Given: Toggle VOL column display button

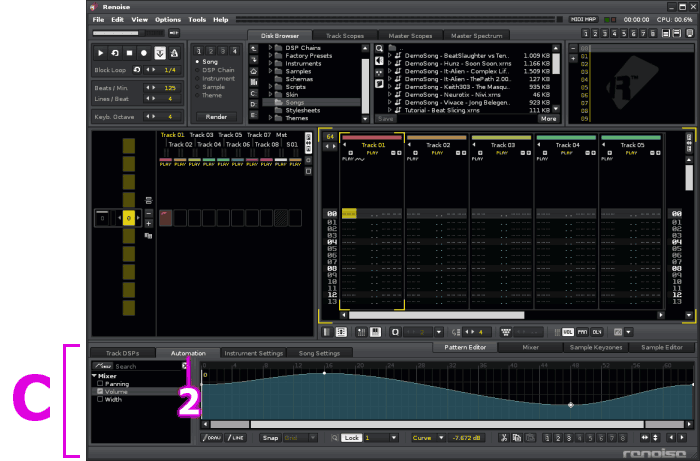Looking at the screenshot, I should 567,332.
